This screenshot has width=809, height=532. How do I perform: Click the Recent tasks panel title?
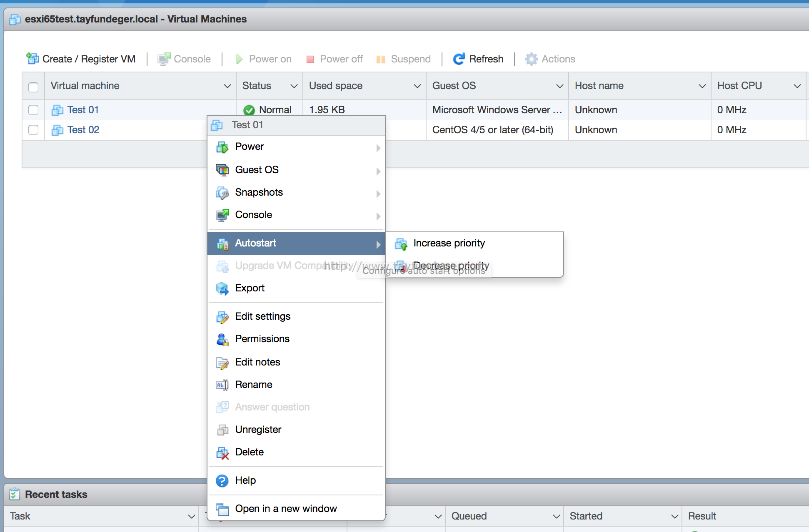click(x=56, y=495)
